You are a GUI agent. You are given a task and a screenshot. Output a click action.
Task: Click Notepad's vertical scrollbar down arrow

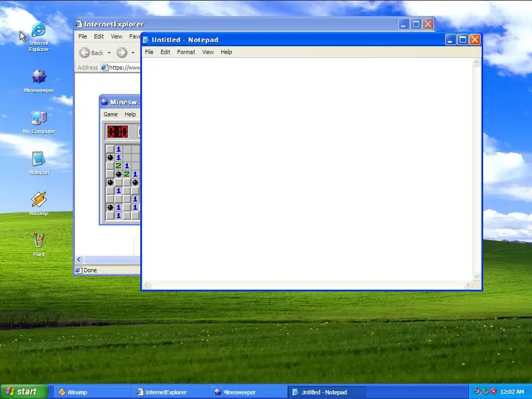(x=477, y=276)
